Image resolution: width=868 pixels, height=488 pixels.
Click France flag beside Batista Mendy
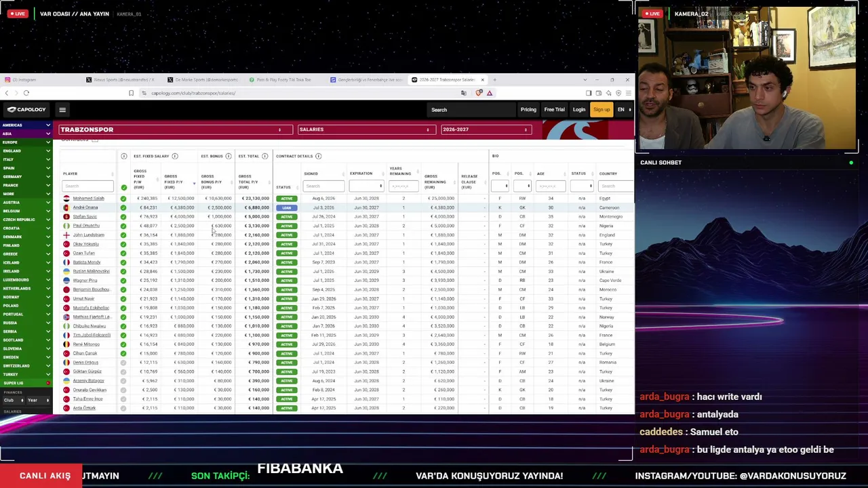[x=66, y=262]
